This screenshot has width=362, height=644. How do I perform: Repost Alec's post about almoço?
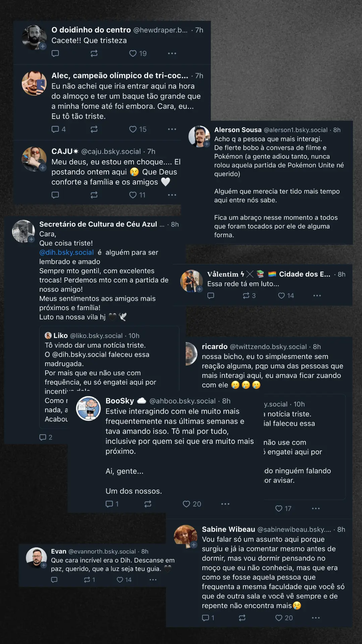(94, 129)
